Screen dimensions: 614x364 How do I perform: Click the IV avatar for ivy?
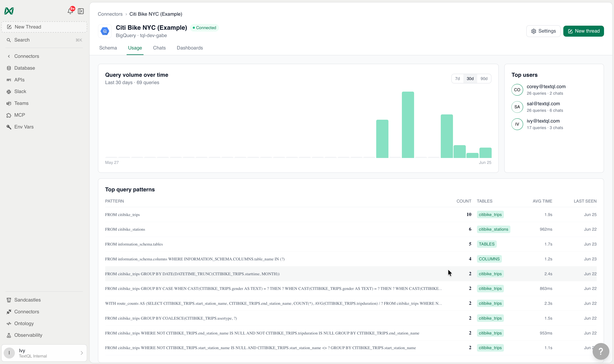tap(517, 124)
